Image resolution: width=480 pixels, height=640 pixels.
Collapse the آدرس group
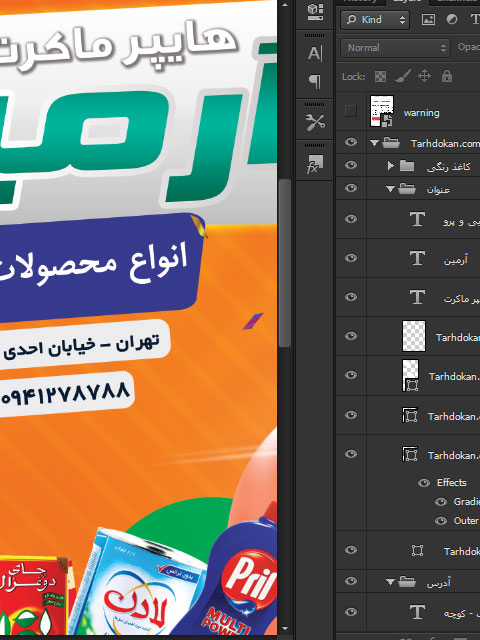coord(390,582)
